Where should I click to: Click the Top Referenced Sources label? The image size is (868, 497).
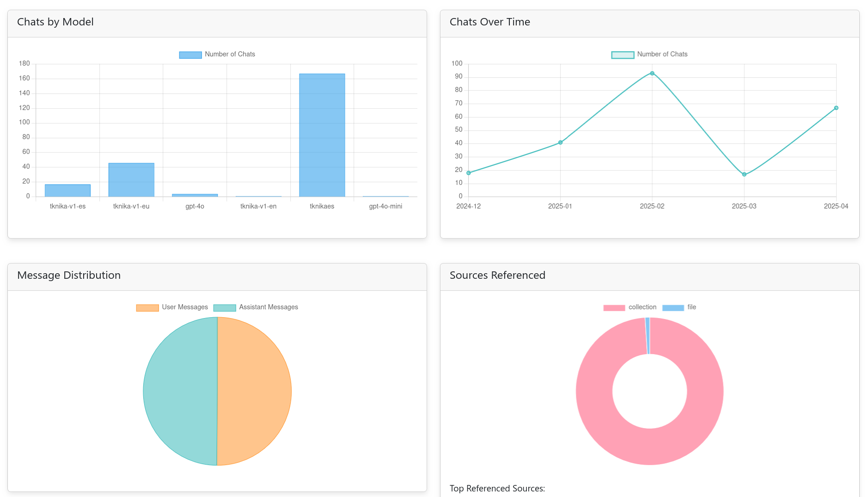(497, 488)
